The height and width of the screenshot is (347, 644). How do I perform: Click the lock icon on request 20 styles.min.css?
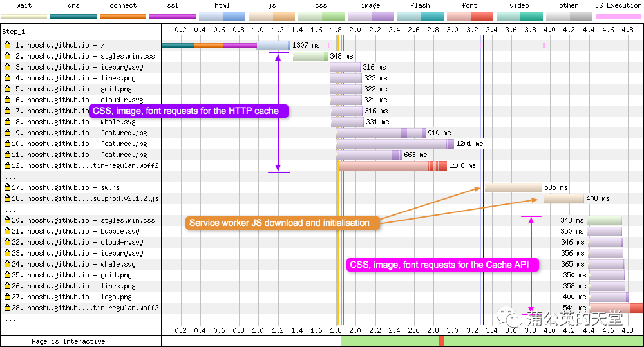[x=7, y=220]
